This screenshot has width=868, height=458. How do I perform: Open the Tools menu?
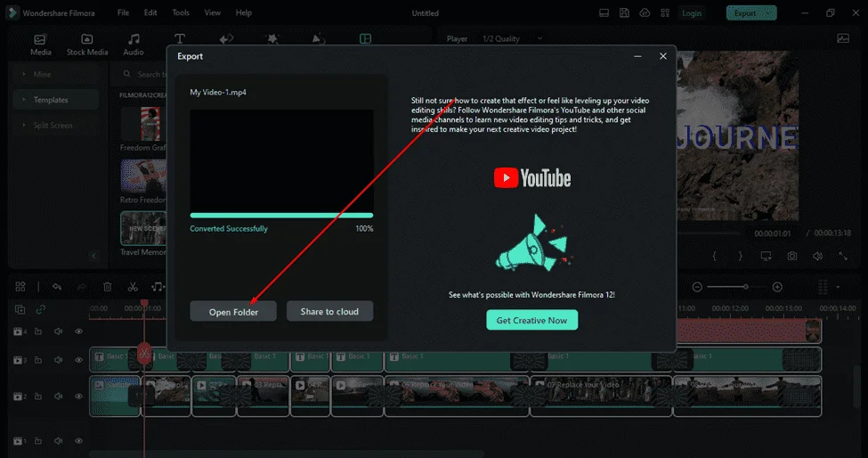pyautogui.click(x=181, y=12)
